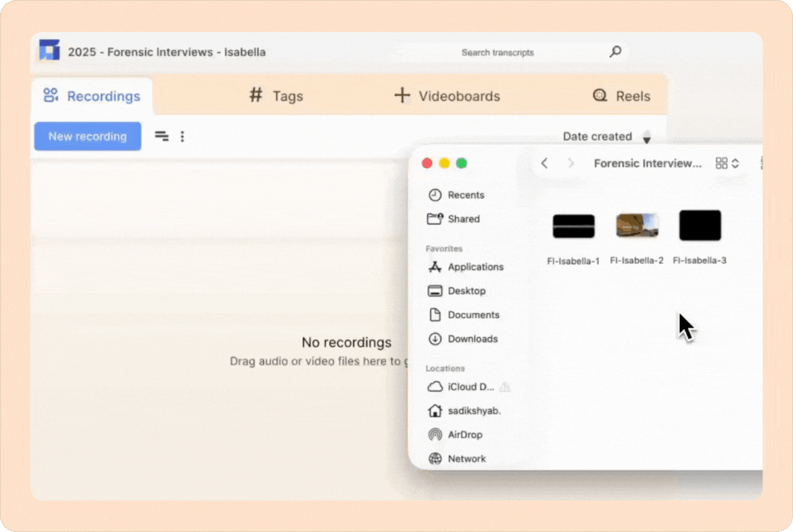Click the search magnifier icon
Image resolution: width=793 pixels, height=532 pixels.
pyautogui.click(x=615, y=52)
